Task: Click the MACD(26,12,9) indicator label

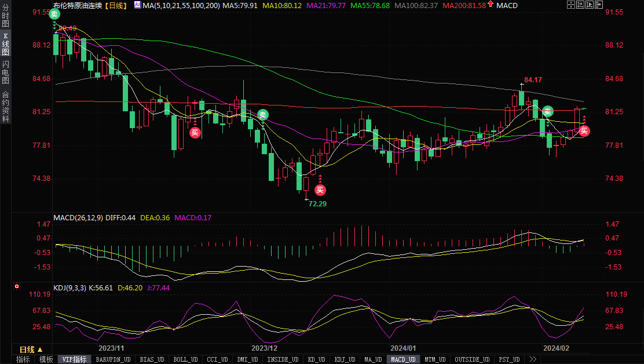Action: [78, 218]
